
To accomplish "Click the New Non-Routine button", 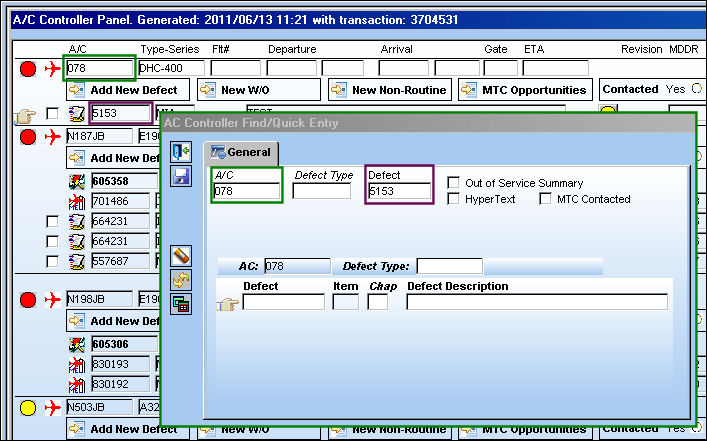I will (390, 90).
